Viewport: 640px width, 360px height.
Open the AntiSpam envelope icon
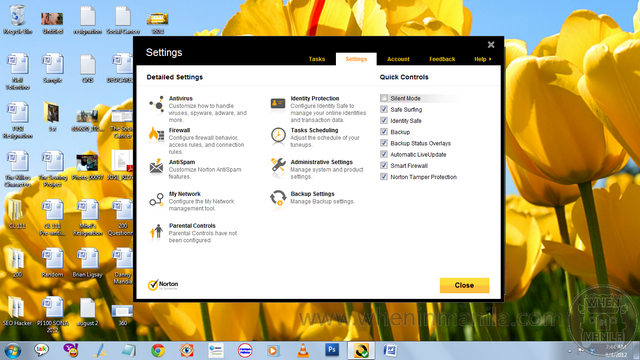click(x=156, y=167)
